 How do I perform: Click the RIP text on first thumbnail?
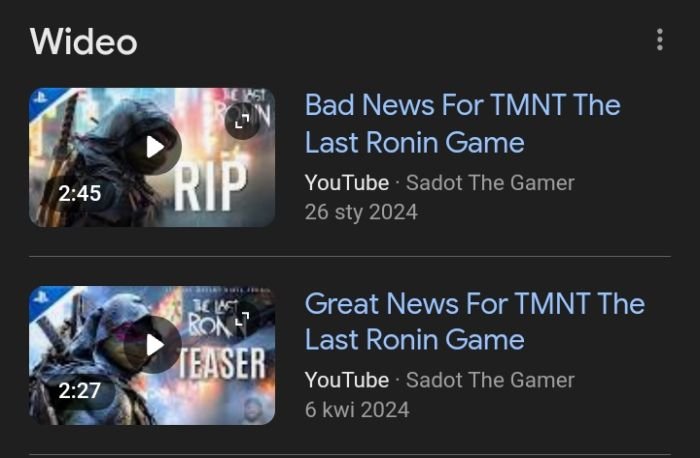coord(210,186)
